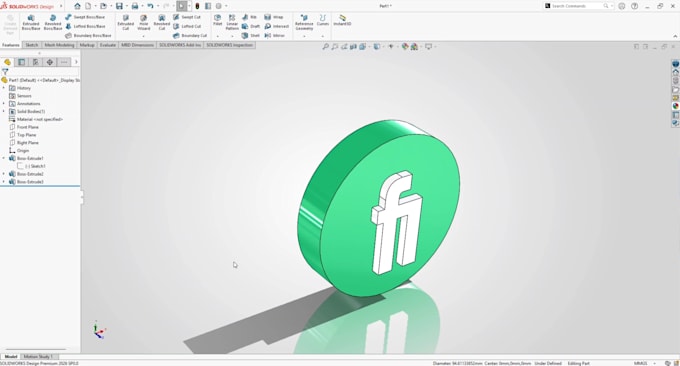
Task: Click the Zoom to Fit magnifier icon
Action: pyautogui.click(x=326, y=46)
